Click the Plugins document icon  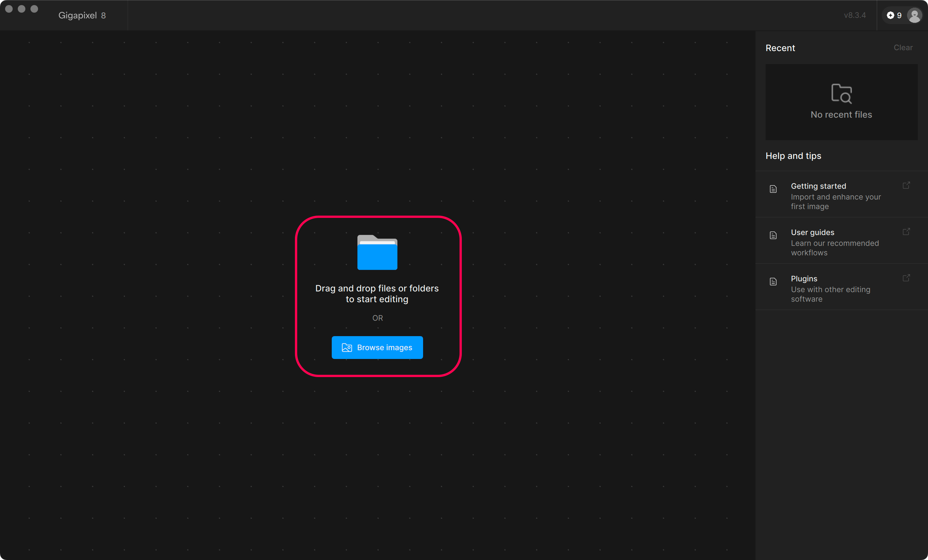point(773,282)
